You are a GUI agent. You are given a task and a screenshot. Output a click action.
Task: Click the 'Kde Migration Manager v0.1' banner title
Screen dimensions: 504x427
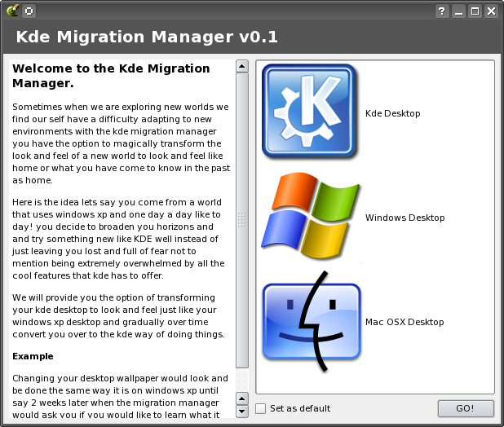(x=147, y=37)
